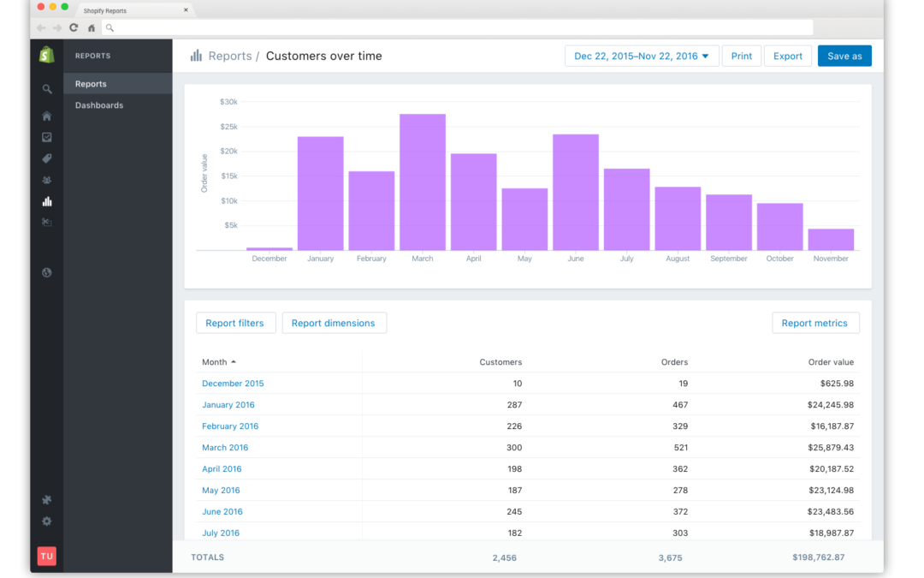This screenshot has height=578, width=924.
Task: Click the March bar in the chart
Action: click(x=423, y=182)
